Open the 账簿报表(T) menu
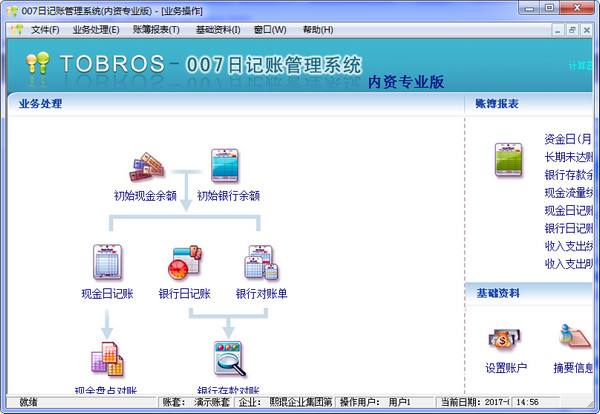The image size is (600, 414). click(156, 29)
